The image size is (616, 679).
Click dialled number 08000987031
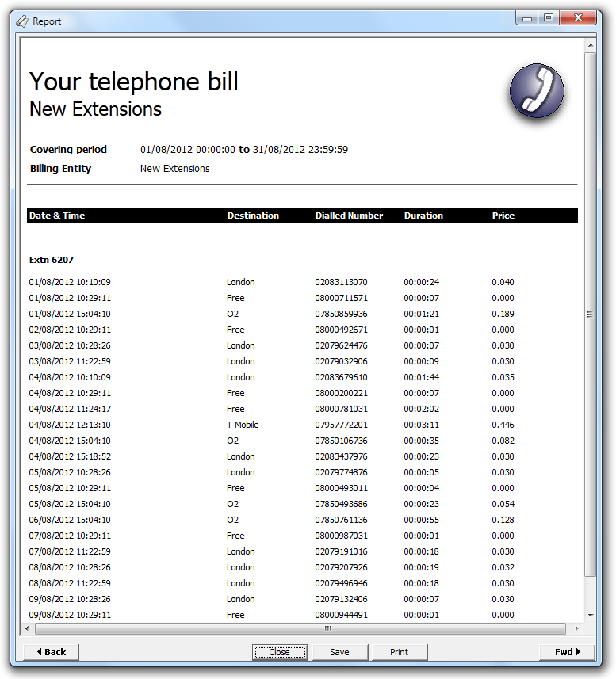click(x=341, y=536)
